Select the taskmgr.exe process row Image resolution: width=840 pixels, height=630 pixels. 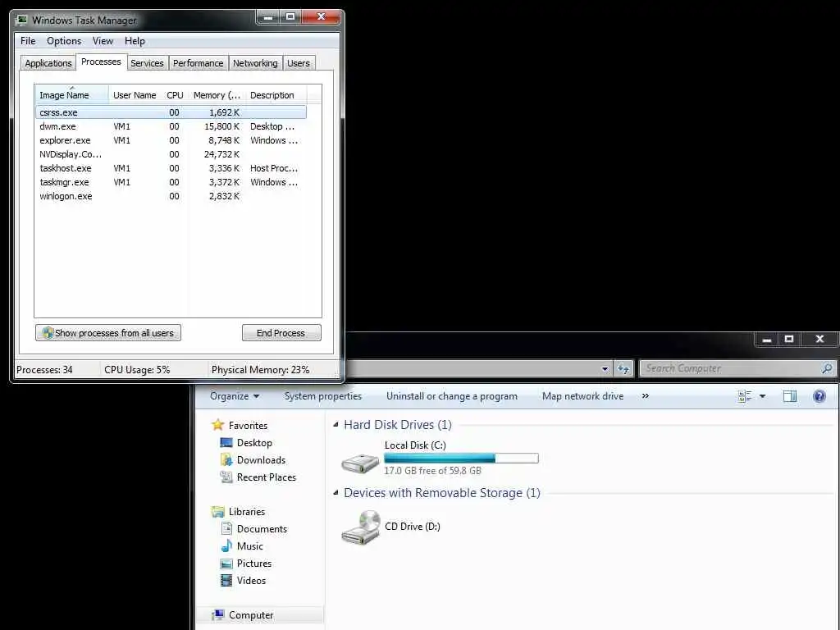171,182
